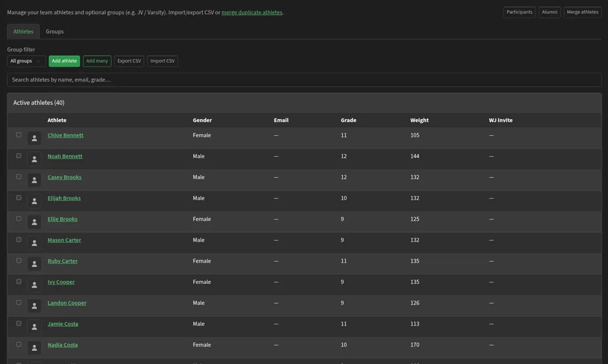Image resolution: width=608 pixels, height=364 pixels.
Task: Open the Participants page
Action: [519, 12]
